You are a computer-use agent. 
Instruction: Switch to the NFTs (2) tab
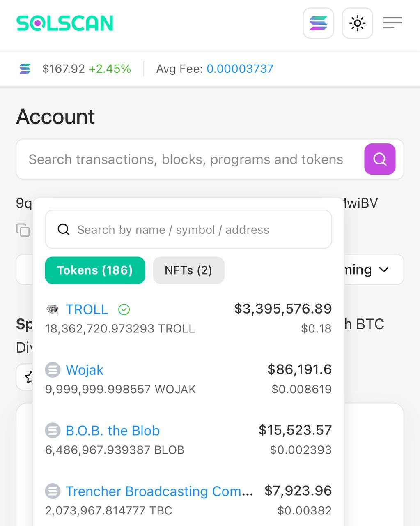tap(188, 270)
